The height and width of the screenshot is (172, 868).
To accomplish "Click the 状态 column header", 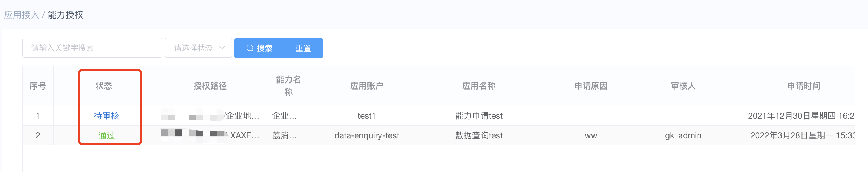I will click(104, 86).
